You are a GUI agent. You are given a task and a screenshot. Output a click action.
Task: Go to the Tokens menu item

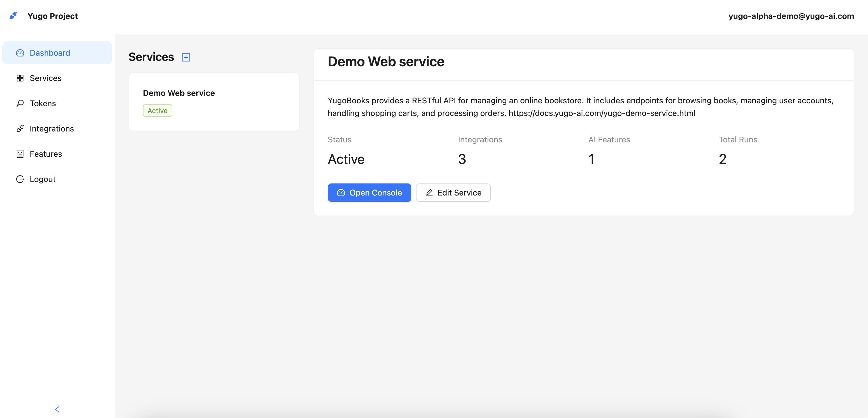pyautogui.click(x=43, y=103)
